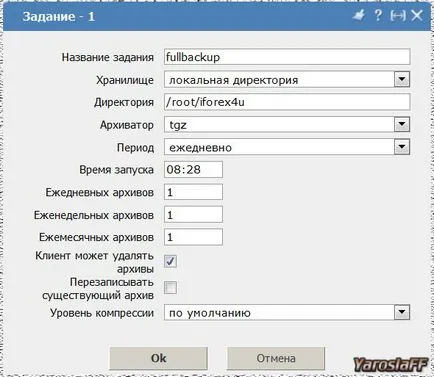Open the Уровень компрессии dropdown arrow
Image resolution: width=434 pixels, height=377 pixels.
[402, 313]
